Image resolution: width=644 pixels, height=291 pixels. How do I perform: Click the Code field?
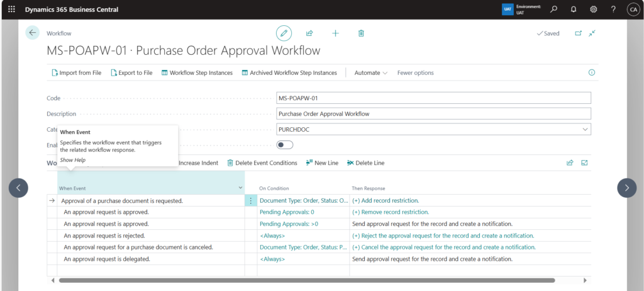tap(434, 98)
